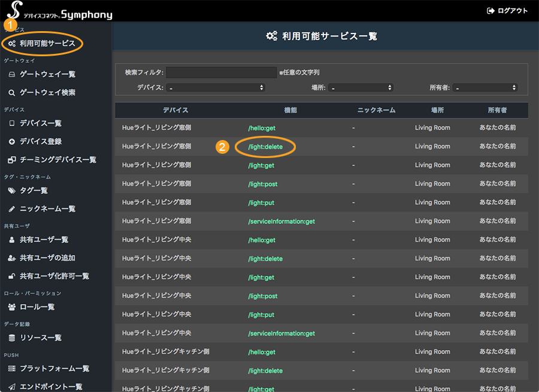Open 共有ユーザ化許可一覧 menu item
539x392 pixels.
click(54, 276)
